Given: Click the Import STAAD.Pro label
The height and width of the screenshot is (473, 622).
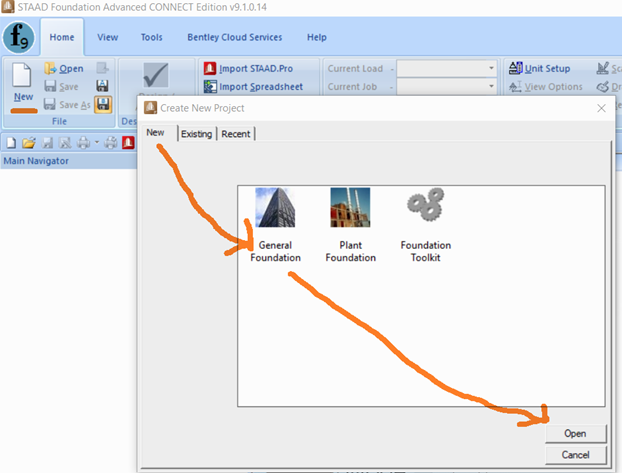Looking at the screenshot, I should coord(256,69).
